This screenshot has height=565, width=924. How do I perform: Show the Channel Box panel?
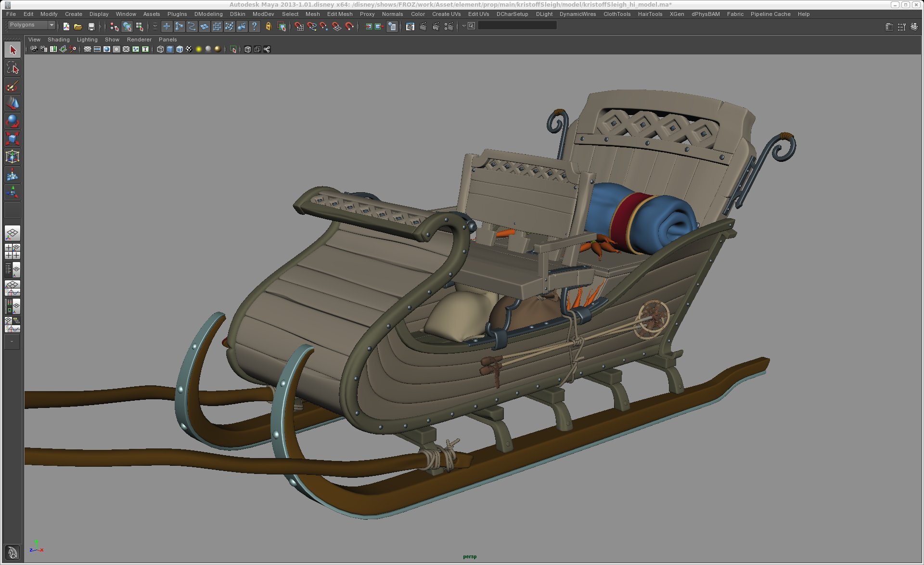(x=914, y=27)
